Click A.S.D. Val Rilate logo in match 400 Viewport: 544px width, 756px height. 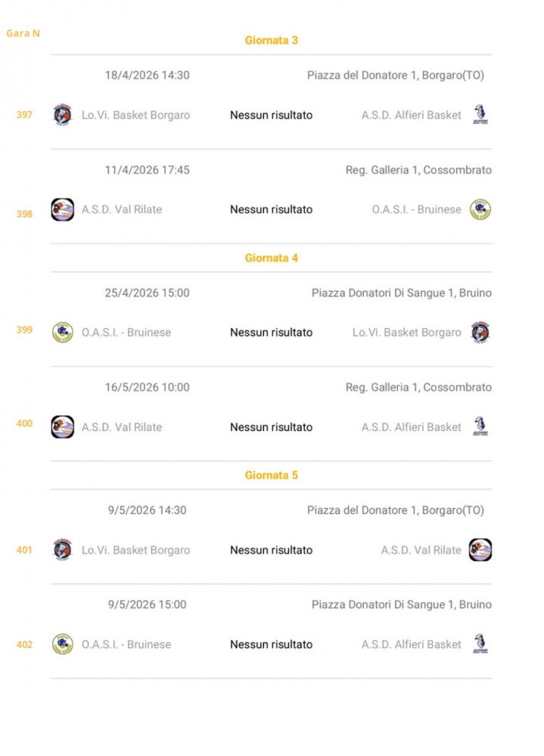point(63,427)
